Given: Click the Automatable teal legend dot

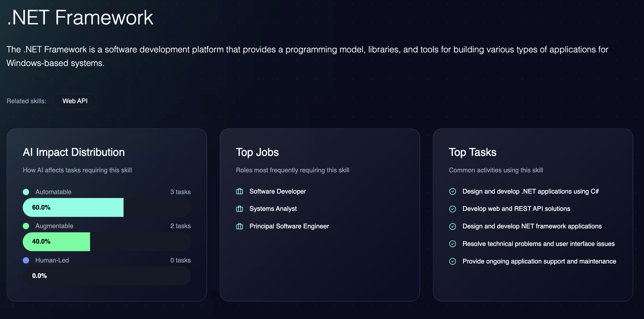Looking at the screenshot, I should pos(26,192).
